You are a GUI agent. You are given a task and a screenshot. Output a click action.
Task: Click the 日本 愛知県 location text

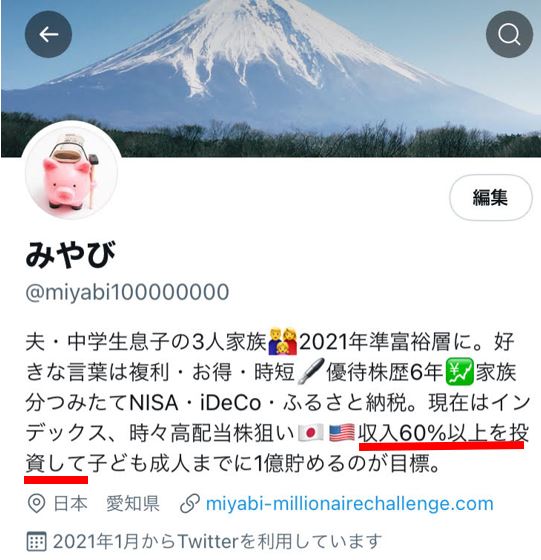[x=106, y=504]
